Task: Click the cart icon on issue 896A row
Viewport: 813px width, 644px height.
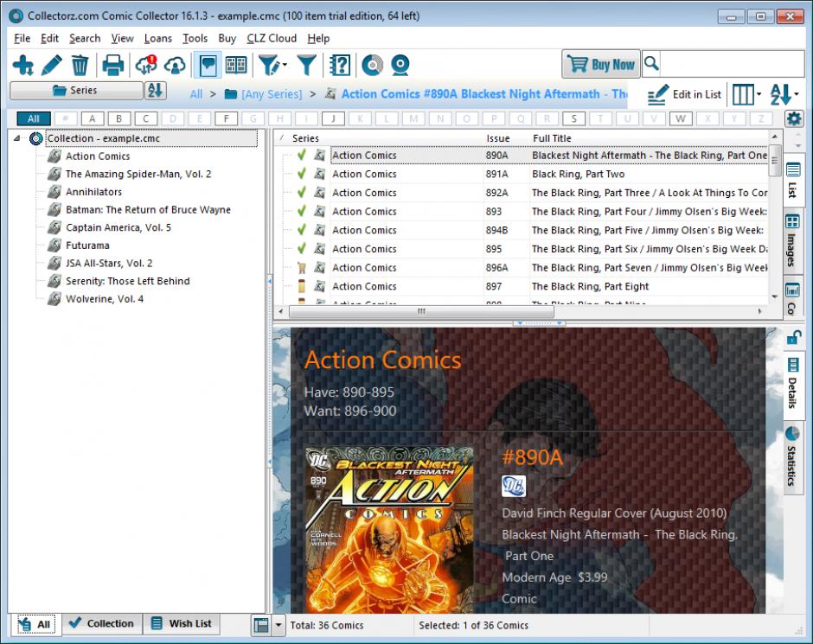Action: [x=301, y=268]
